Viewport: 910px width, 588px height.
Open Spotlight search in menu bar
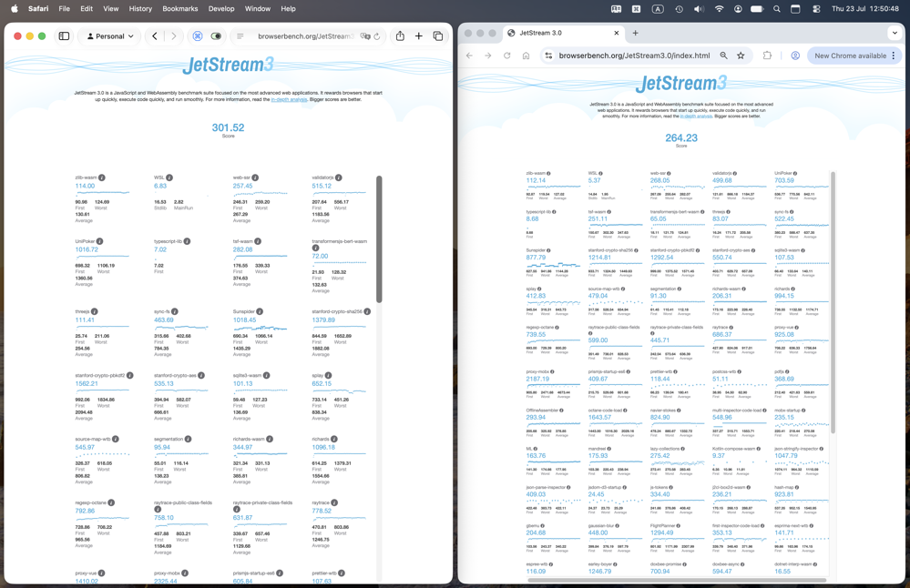tap(776, 9)
